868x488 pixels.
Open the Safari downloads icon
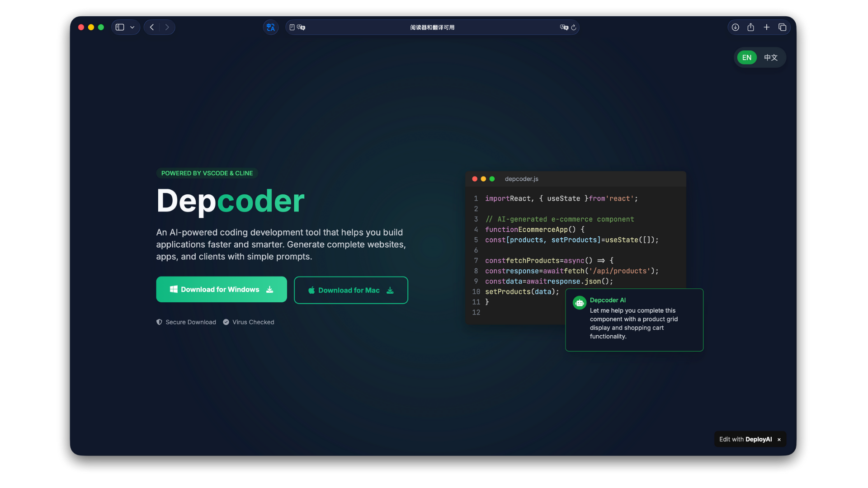[x=736, y=27]
